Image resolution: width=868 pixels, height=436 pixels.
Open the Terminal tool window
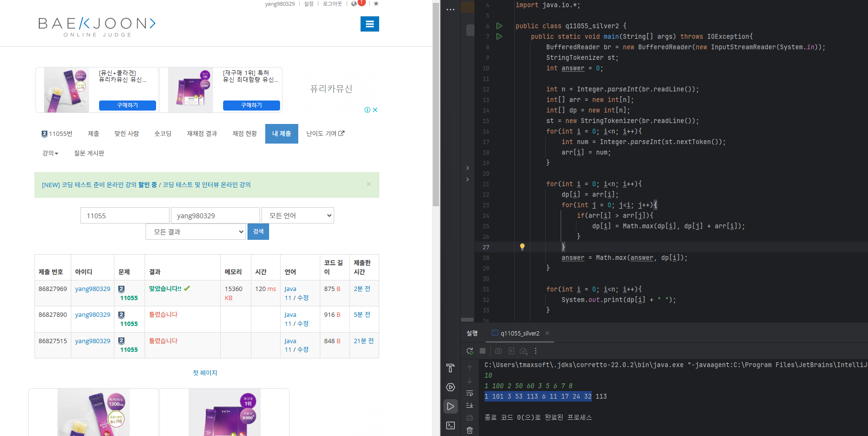451,425
